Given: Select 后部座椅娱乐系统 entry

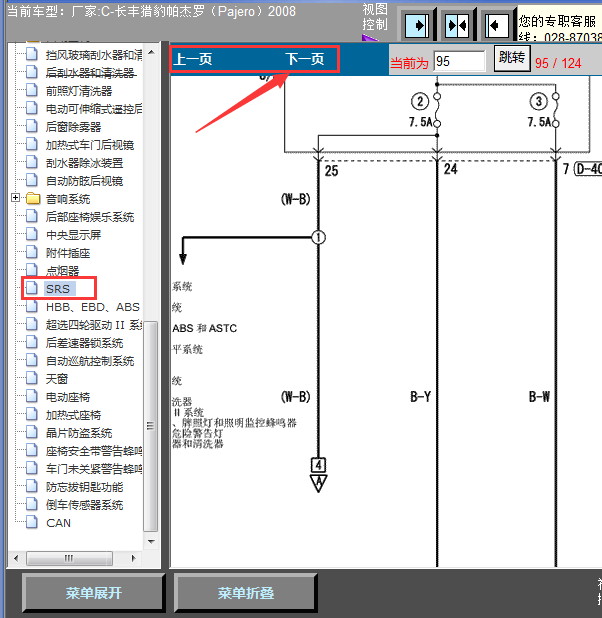Looking at the screenshot, I should [90, 217].
